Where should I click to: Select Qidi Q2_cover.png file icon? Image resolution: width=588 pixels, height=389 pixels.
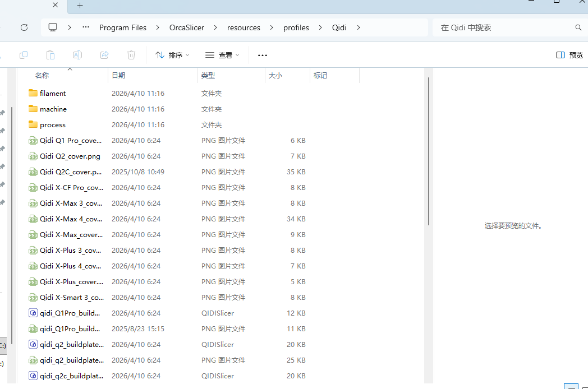click(x=33, y=156)
